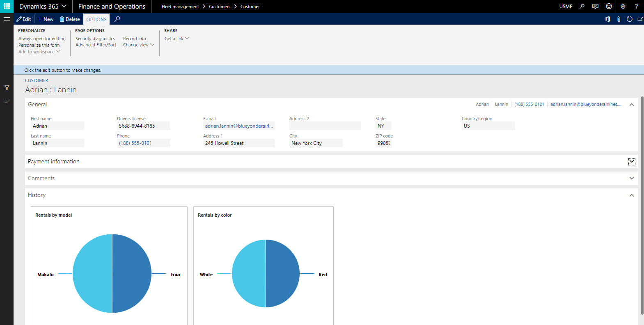The image size is (644, 325).
Task: Open Change view dropdown
Action: click(139, 45)
